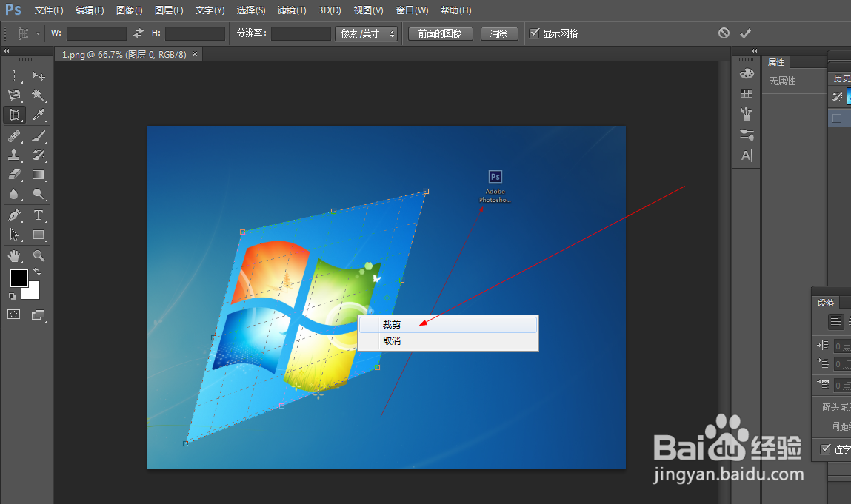Open the Window menu
Image resolution: width=851 pixels, height=504 pixels.
click(x=412, y=10)
